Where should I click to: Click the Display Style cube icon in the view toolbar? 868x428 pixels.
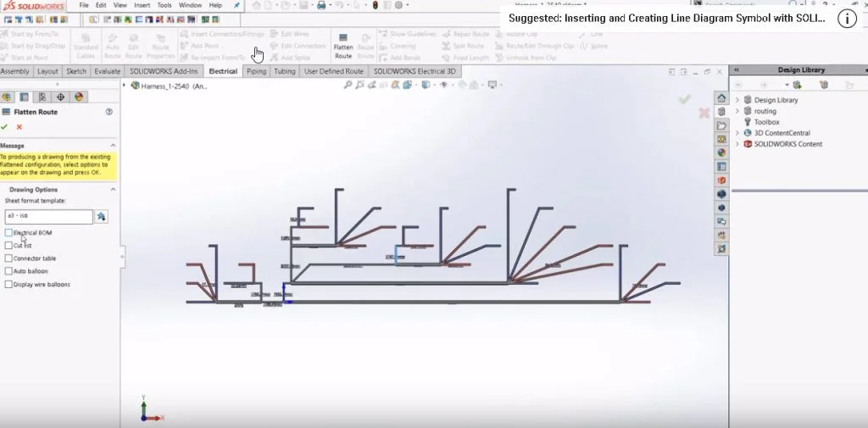click(426, 85)
